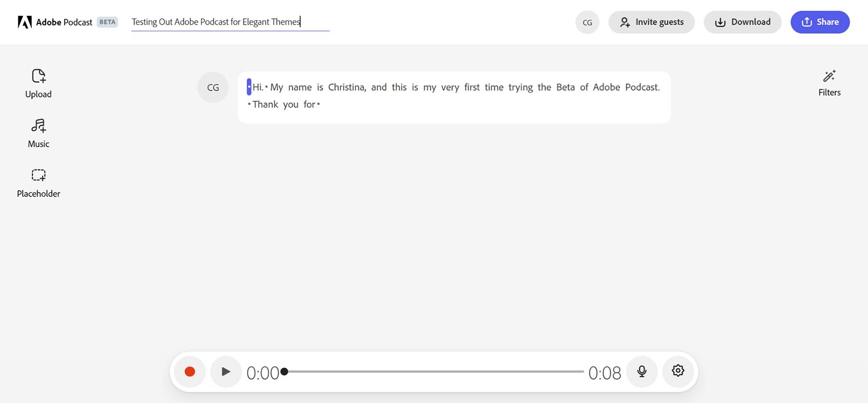Click the 0:00 current time label
This screenshot has height=403, width=868.
click(263, 373)
